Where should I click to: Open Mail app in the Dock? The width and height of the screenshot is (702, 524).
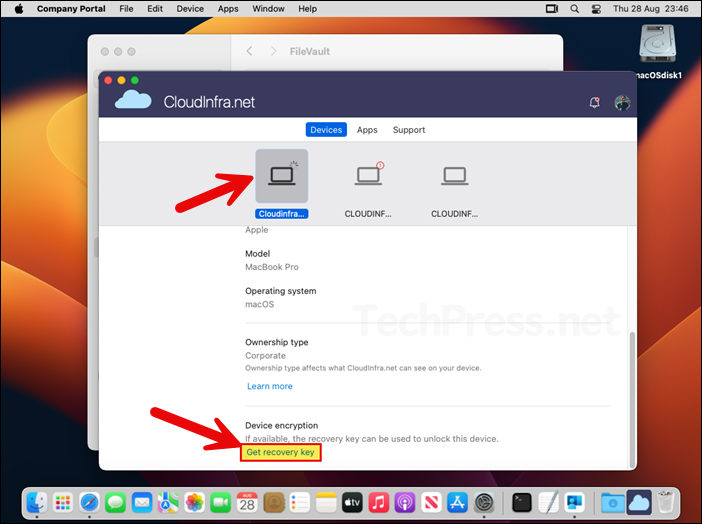point(142,503)
